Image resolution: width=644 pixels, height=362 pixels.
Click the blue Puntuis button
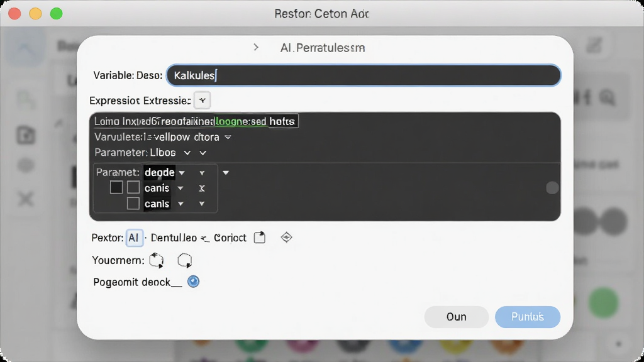click(528, 317)
